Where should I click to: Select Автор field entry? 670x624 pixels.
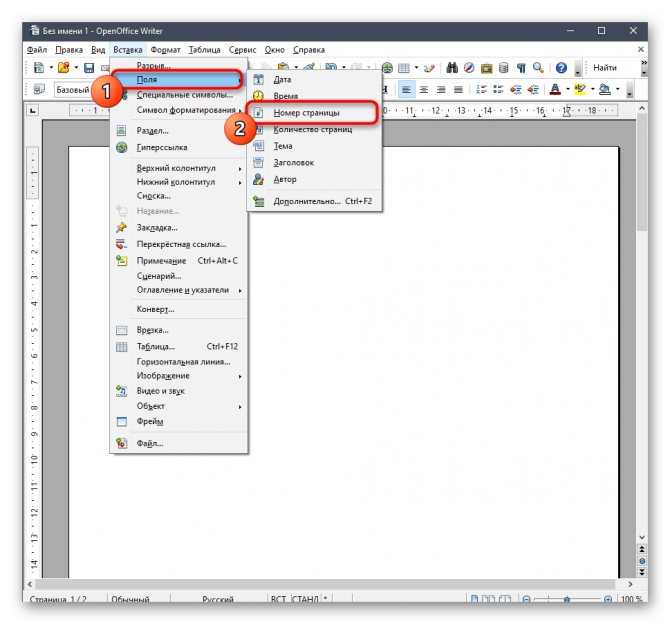[x=314, y=180]
